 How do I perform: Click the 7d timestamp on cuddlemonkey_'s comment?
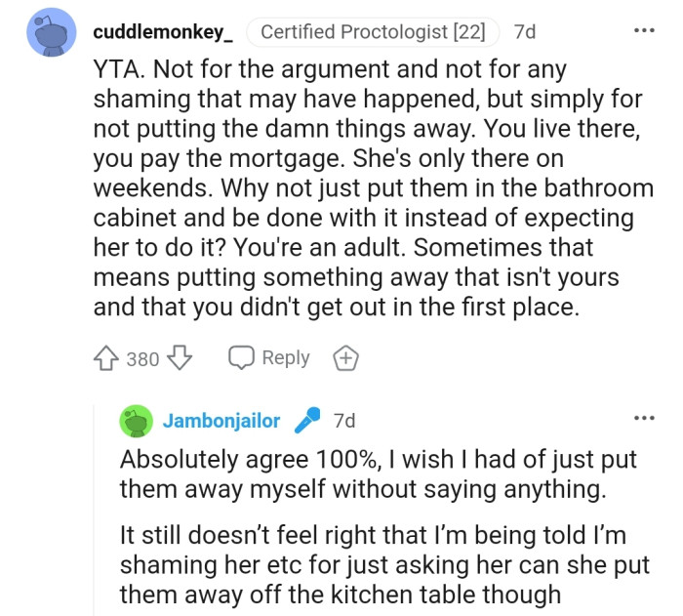(x=524, y=31)
